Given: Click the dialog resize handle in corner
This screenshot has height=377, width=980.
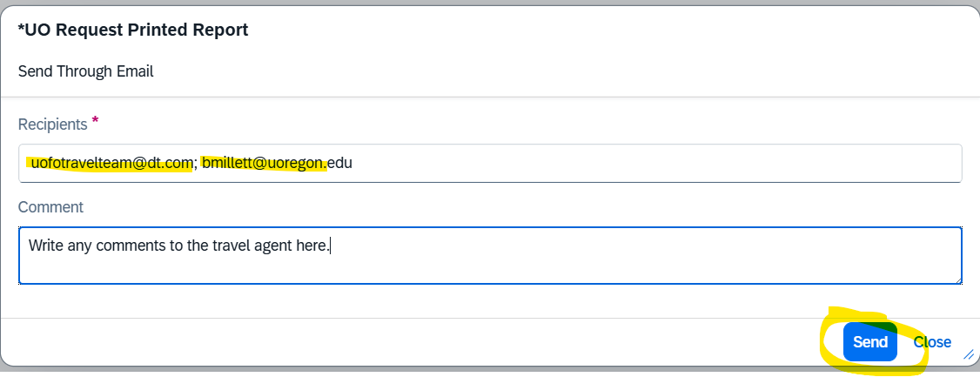Looking at the screenshot, I should (x=968, y=354).
